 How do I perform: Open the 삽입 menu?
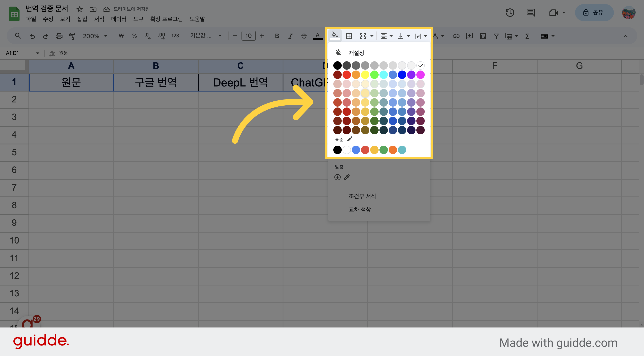[82, 19]
